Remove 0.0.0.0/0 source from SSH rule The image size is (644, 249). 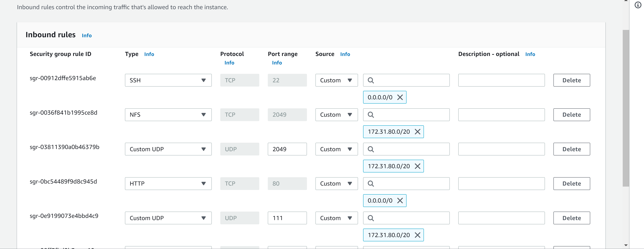[400, 97]
